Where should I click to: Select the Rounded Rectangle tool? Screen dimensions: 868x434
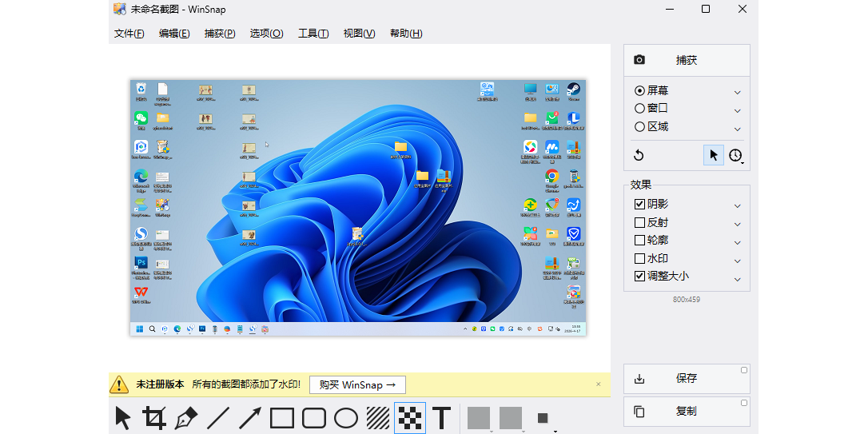pos(313,418)
